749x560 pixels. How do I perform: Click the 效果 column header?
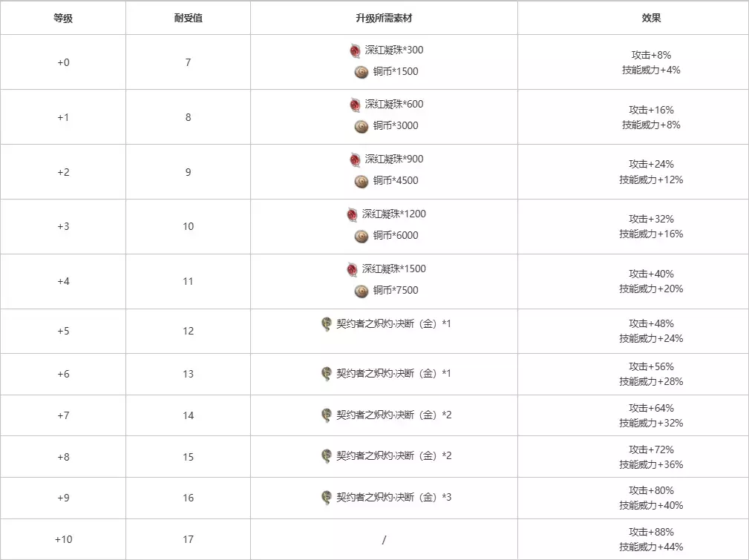[651, 18]
